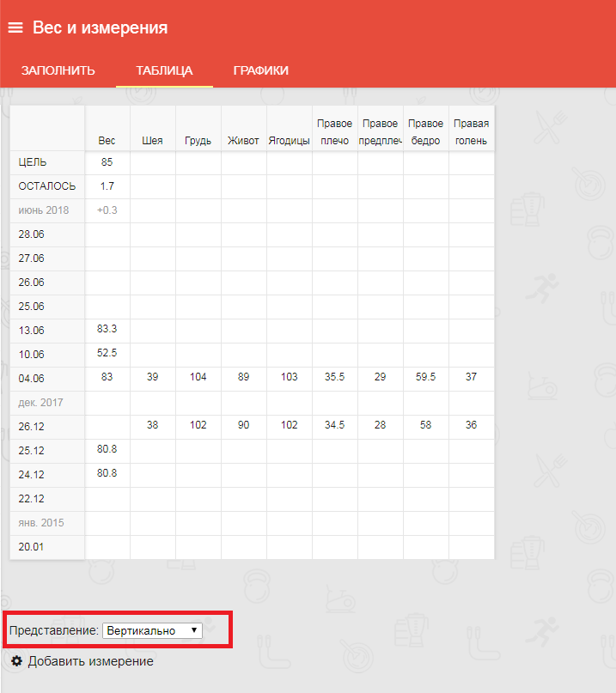Click the Вес column header

tap(107, 141)
